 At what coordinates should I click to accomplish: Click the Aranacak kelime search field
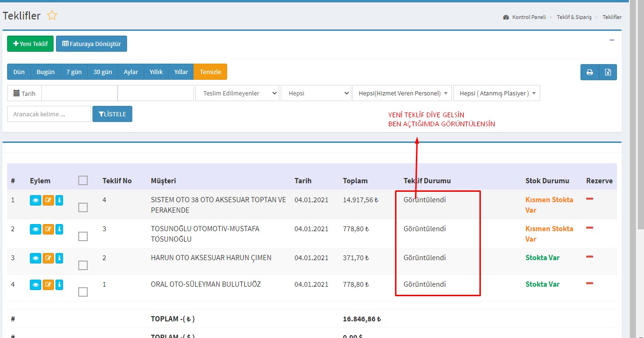click(49, 114)
